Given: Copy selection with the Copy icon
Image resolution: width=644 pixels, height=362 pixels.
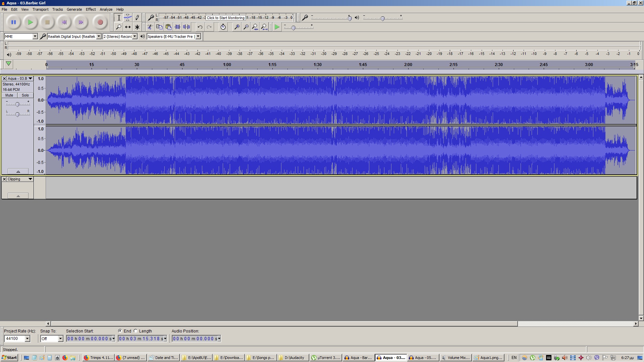Looking at the screenshot, I should pyautogui.click(x=159, y=27).
